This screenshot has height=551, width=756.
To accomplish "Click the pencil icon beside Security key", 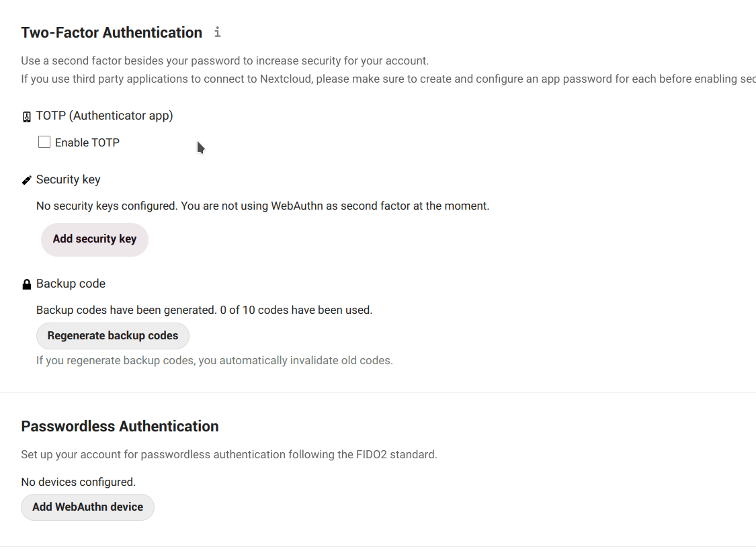I will (27, 180).
